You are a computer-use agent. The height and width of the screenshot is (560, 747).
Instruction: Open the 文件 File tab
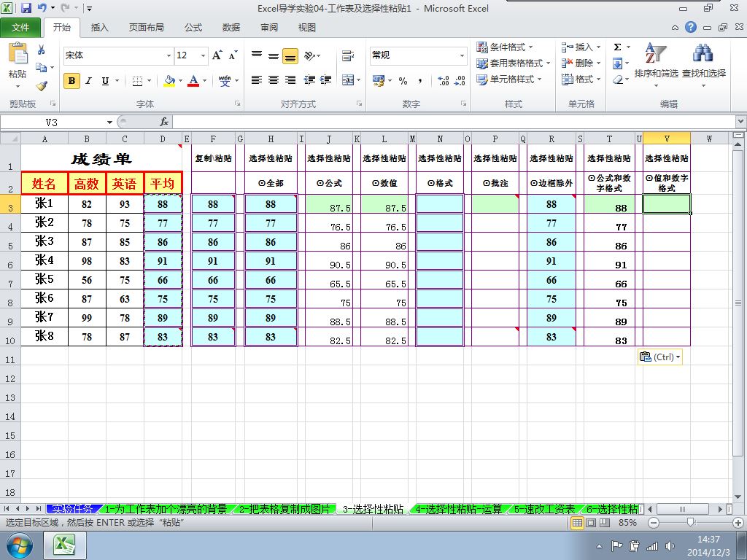point(20,28)
